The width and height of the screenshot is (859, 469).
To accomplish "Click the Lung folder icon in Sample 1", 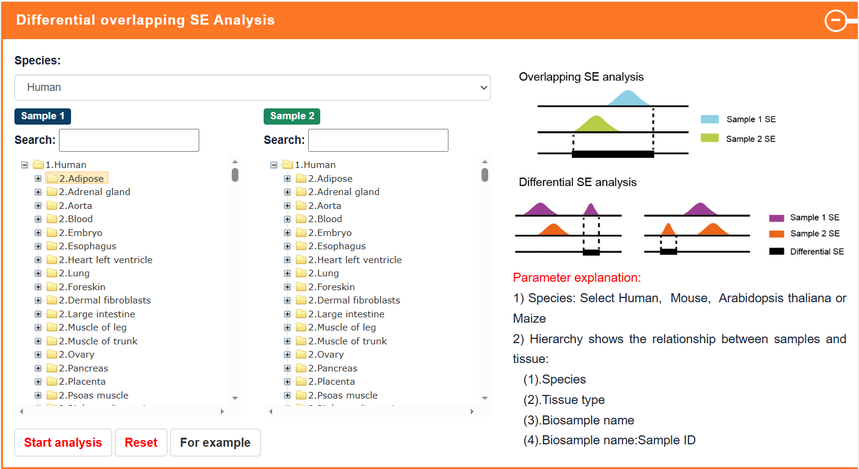I will tap(51, 273).
